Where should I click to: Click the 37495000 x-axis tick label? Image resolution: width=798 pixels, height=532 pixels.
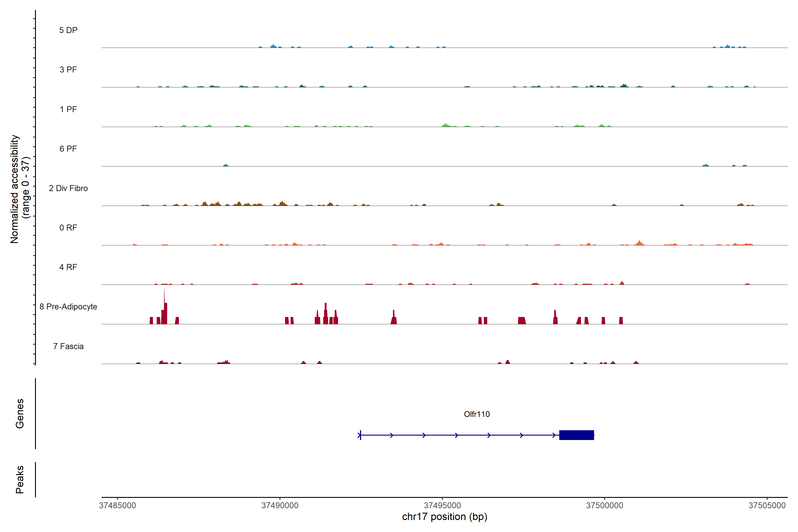[x=442, y=506]
